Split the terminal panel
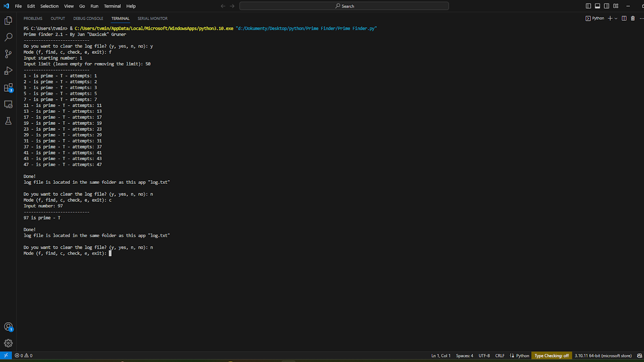The image size is (644, 362). (624, 18)
